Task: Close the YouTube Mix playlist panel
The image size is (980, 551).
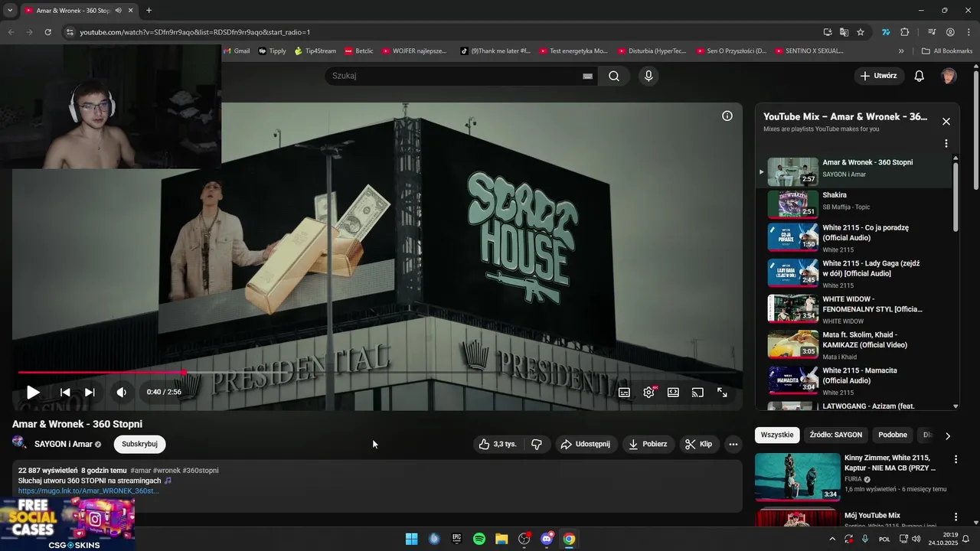Action: click(946, 122)
